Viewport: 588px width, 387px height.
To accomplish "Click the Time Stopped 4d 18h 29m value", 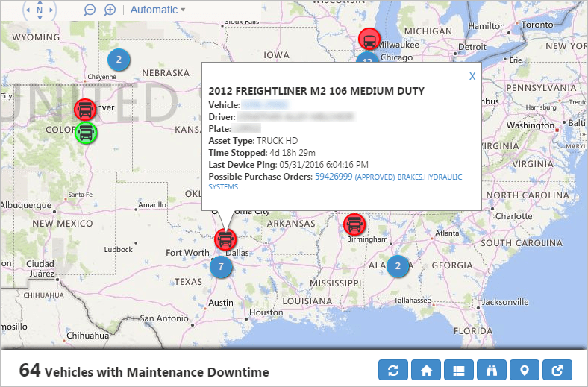I will pyautogui.click(x=293, y=153).
